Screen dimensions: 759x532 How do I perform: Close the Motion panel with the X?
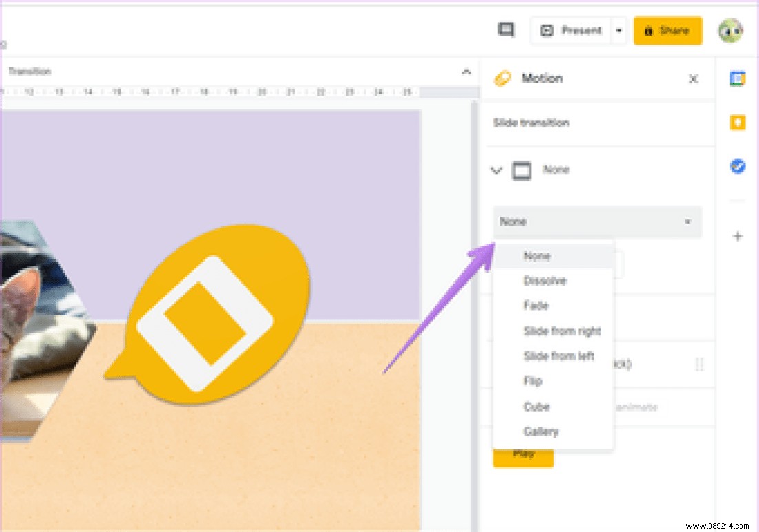(x=693, y=78)
